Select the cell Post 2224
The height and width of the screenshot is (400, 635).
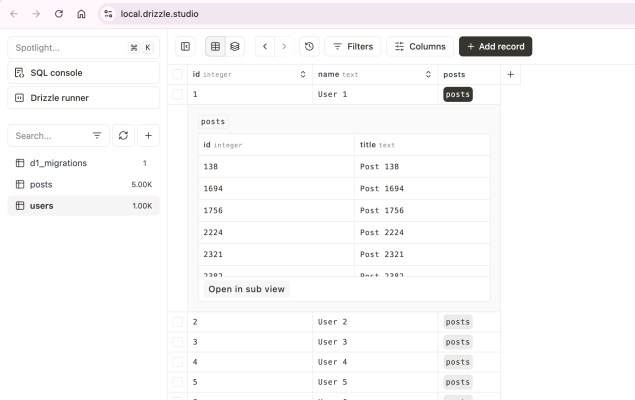[x=422, y=232]
